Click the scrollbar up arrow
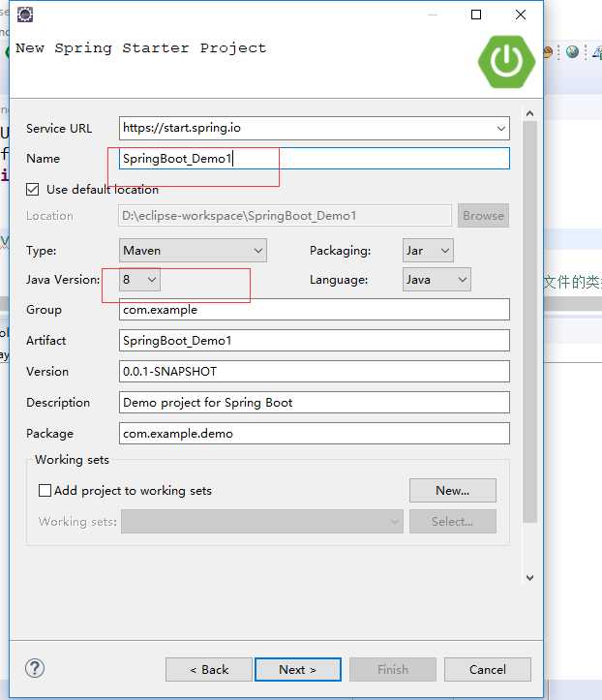 click(x=529, y=113)
